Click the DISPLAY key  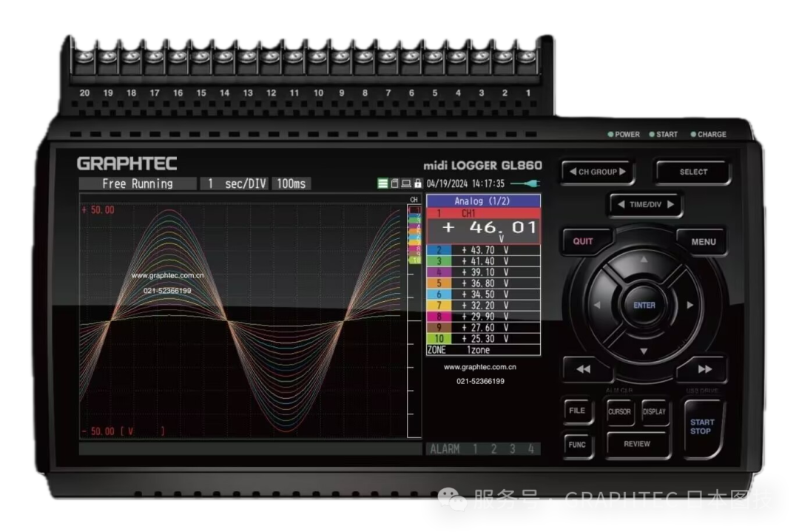(654, 411)
